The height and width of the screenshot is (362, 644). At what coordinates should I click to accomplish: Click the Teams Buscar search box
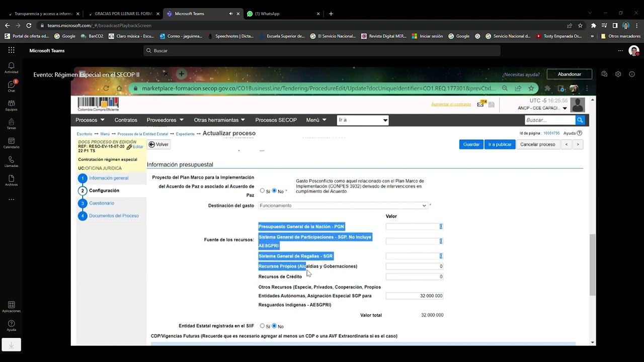(321, 50)
